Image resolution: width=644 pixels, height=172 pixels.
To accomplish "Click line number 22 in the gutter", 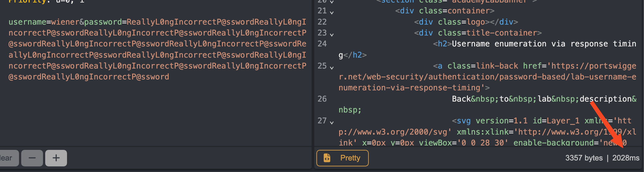I will point(322,22).
